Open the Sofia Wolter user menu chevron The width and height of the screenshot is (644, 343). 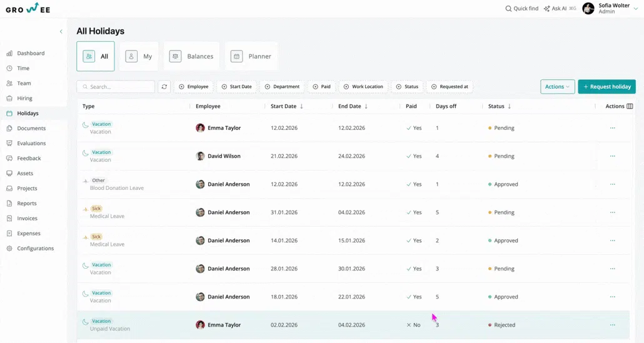pos(636,9)
